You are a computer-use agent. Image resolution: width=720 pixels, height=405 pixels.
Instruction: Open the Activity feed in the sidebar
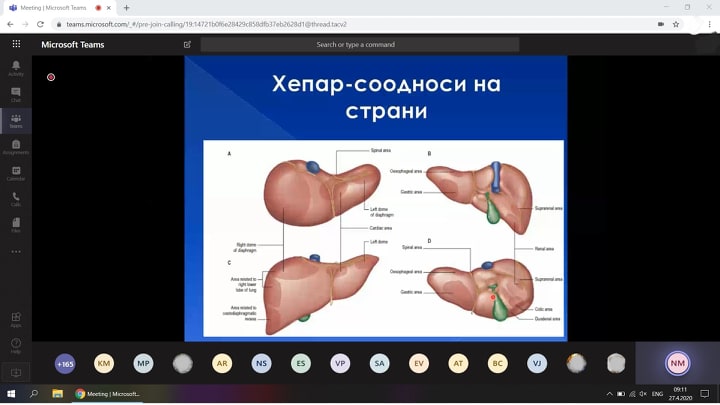coord(15,68)
